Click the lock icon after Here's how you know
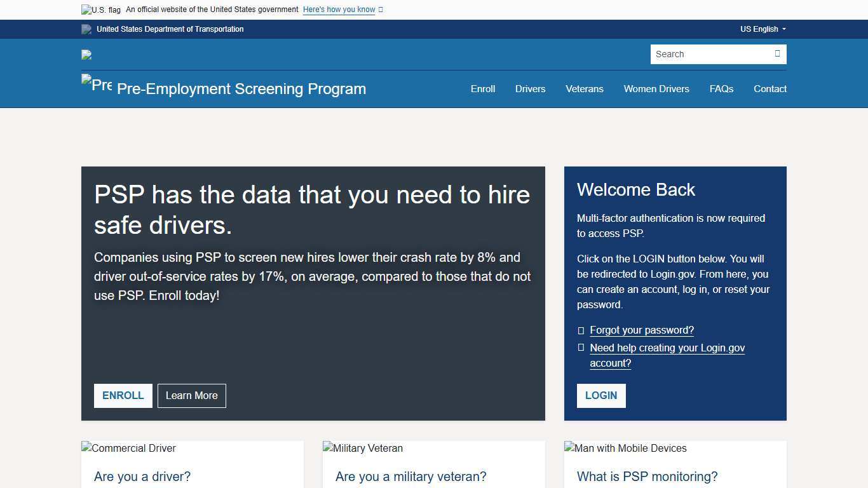 pyautogui.click(x=380, y=10)
